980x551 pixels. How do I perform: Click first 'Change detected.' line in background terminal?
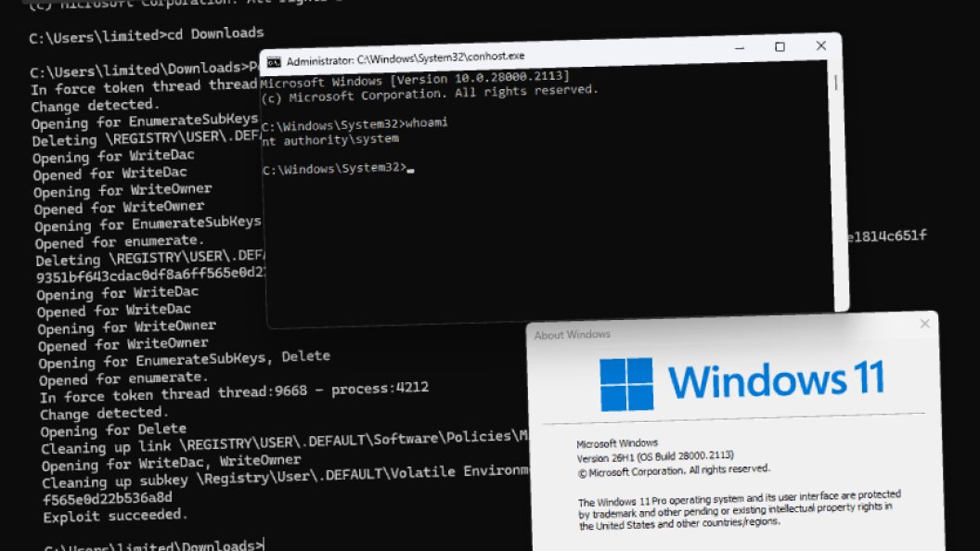95,105
